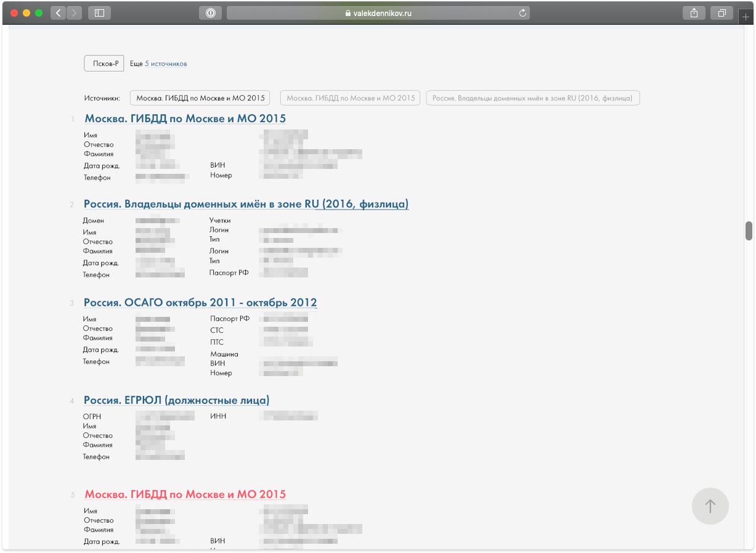Select the active 'Москва. ГИБДД по Москве и МО 2015' source filter
Image resolution: width=756 pixels, height=553 pixels.
tap(200, 98)
